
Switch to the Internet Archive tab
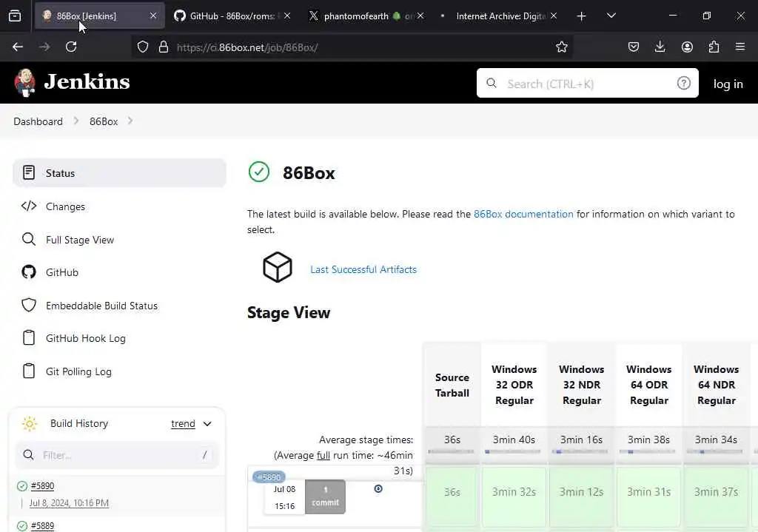tap(500, 16)
